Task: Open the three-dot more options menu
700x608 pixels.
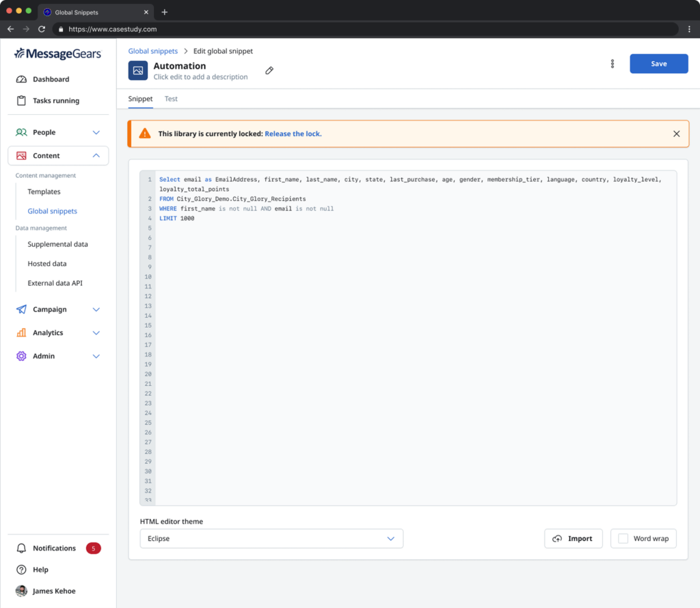Action: pos(612,64)
